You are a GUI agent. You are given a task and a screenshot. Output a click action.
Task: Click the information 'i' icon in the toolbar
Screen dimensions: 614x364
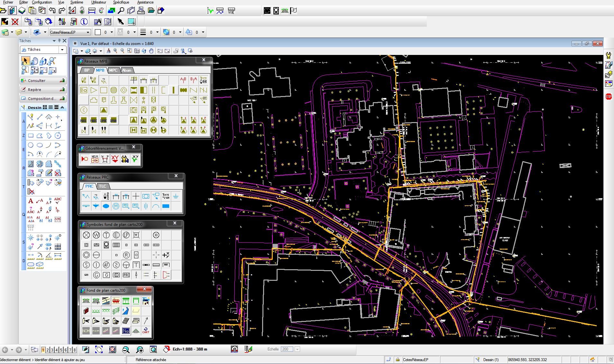(84, 22)
